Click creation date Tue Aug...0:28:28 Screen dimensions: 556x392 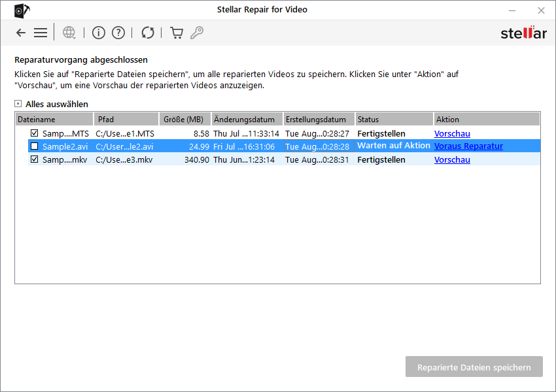pos(317,146)
